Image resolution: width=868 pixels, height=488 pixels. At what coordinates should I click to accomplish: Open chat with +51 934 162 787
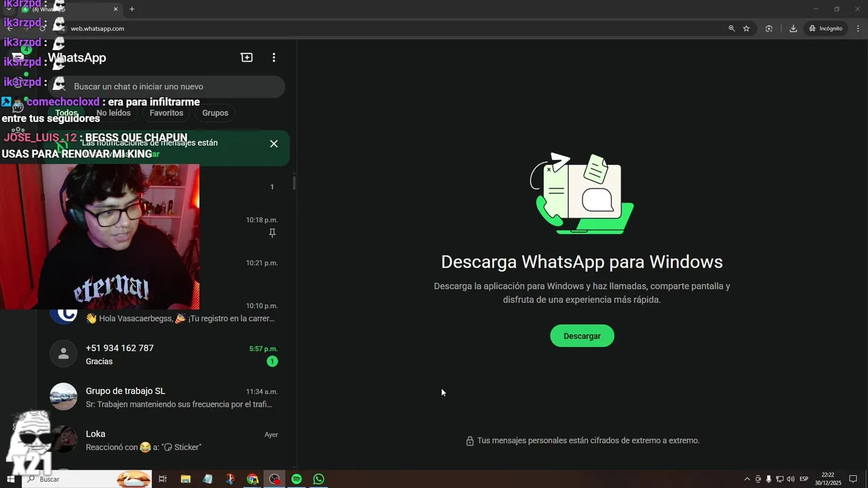point(166,354)
